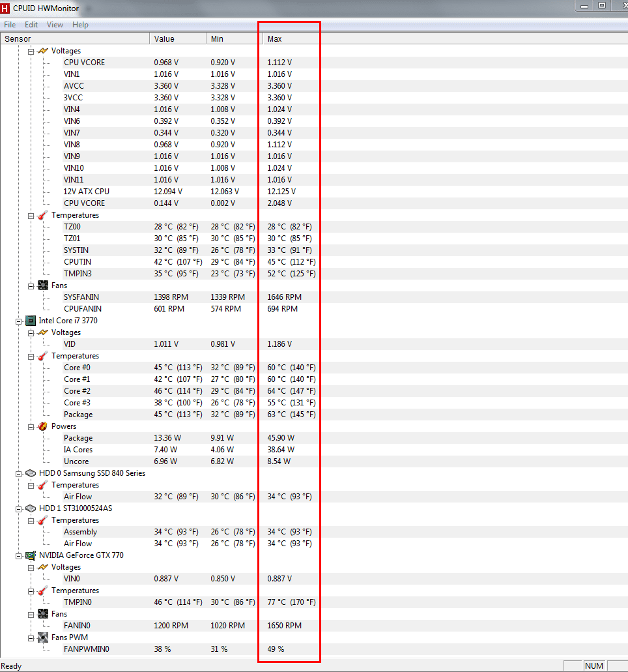This screenshot has height=672, width=628.
Task: Open the Help menu
Action: tap(80, 25)
